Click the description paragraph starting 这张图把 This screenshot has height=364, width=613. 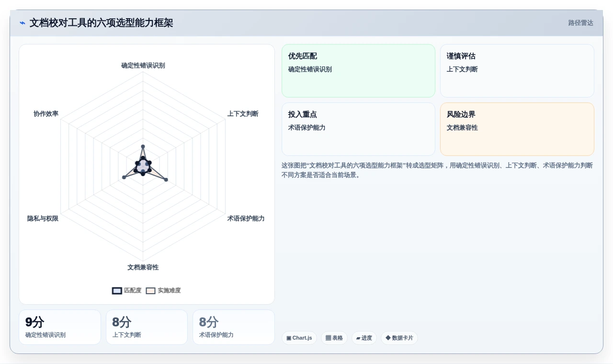(437, 170)
